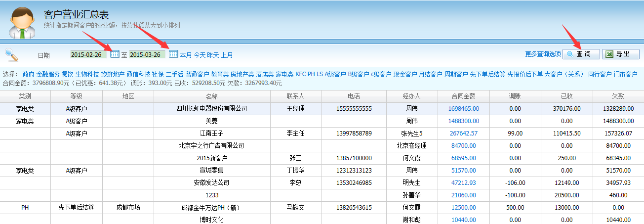
Task: Filter by A级客户 customer level
Action: point(335,74)
